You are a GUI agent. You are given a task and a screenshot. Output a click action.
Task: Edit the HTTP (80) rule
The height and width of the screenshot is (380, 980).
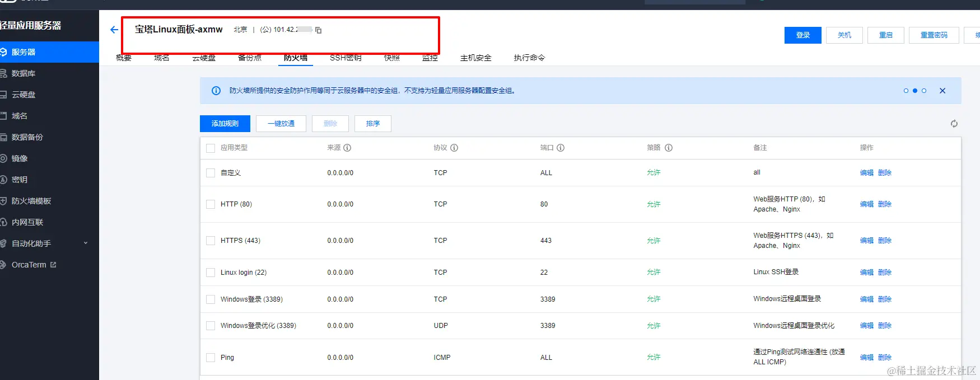click(x=867, y=204)
